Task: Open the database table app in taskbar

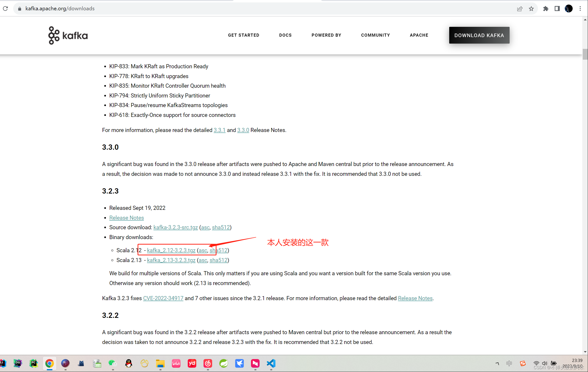Action: [x=97, y=363]
